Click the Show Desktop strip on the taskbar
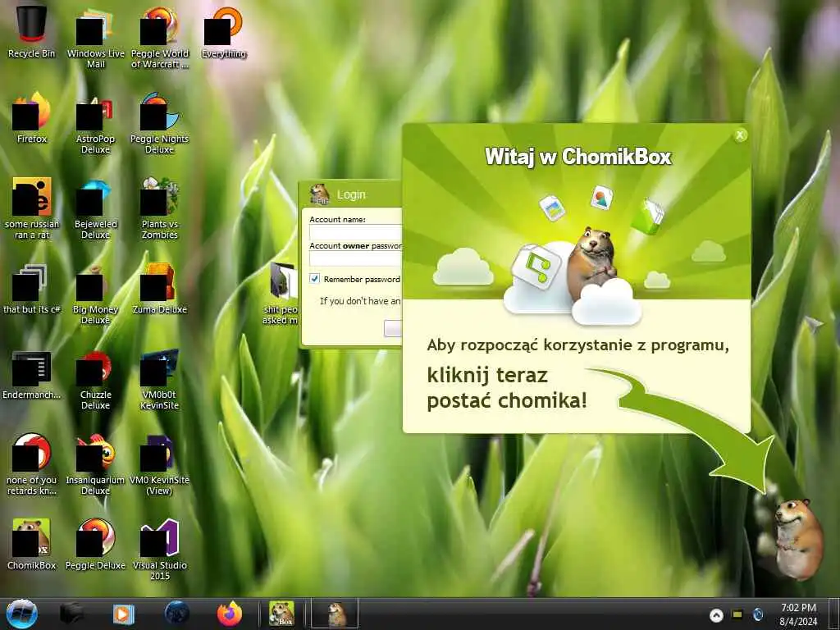Viewport: 840px width, 630px height. pyautogui.click(x=834, y=614)
